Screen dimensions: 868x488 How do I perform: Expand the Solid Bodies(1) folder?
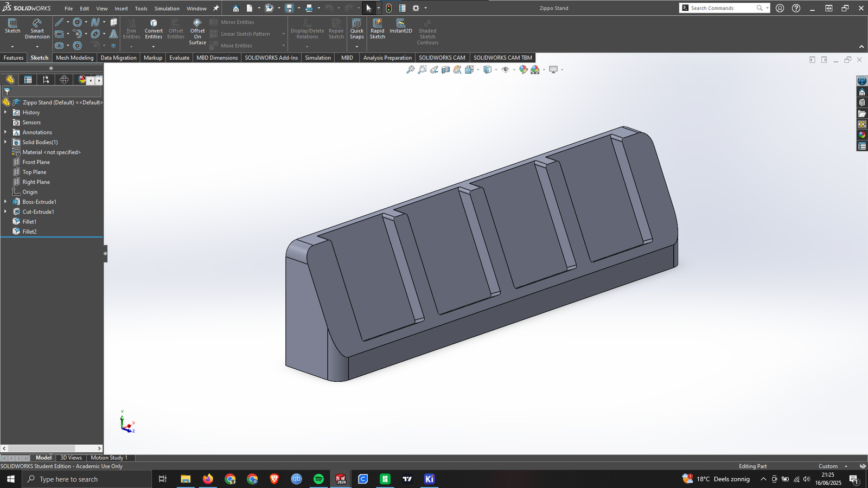tap(5, 142)
